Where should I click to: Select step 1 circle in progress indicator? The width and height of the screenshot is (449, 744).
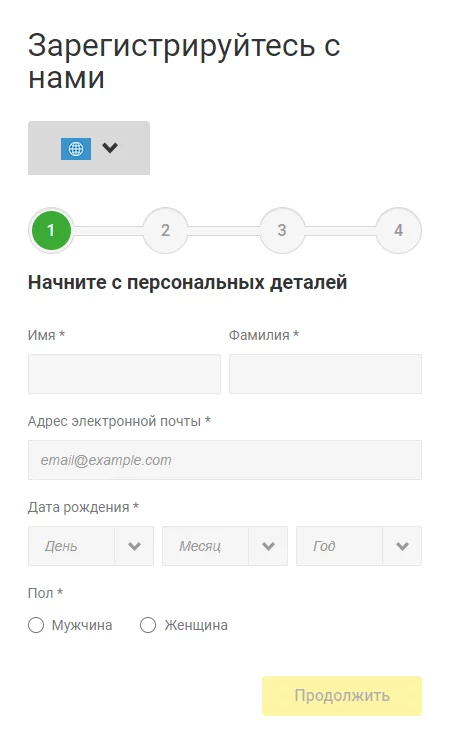51,230
